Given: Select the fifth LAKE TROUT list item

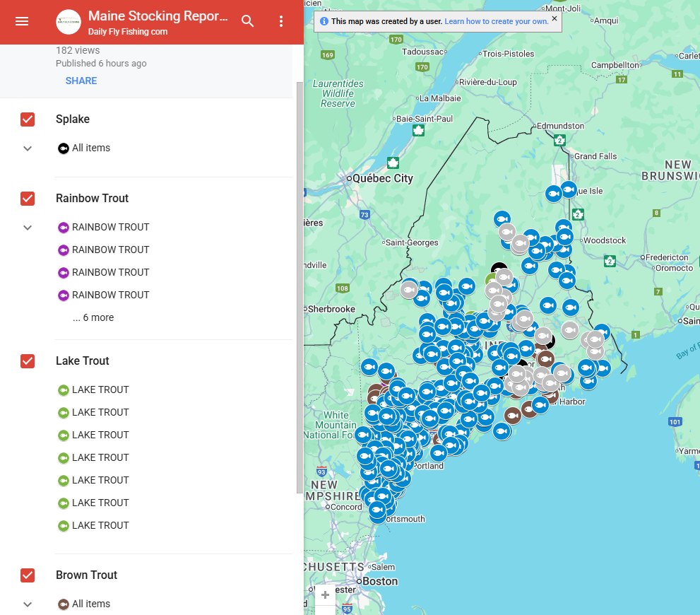Looking at the screenshot, I should (x=93, y=480).
